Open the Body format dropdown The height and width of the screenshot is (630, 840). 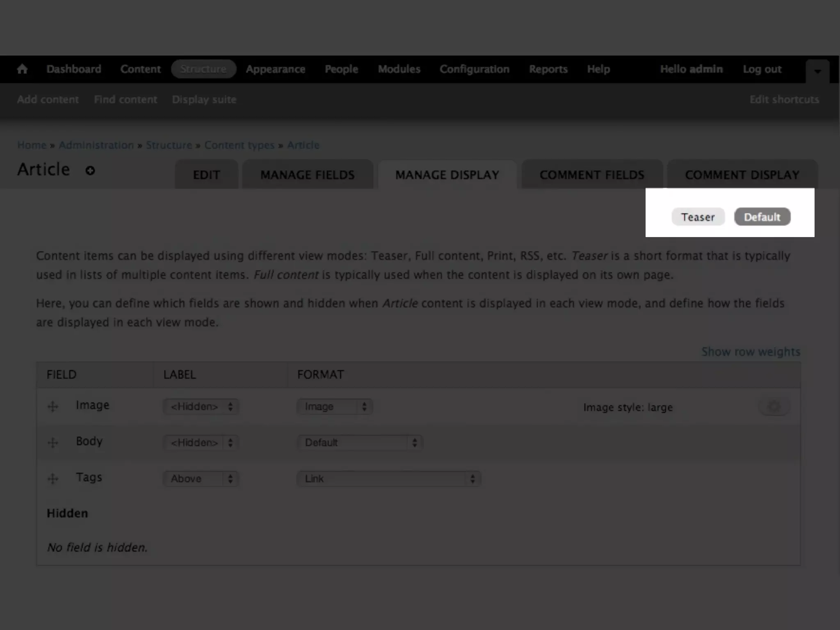(360, 443)
